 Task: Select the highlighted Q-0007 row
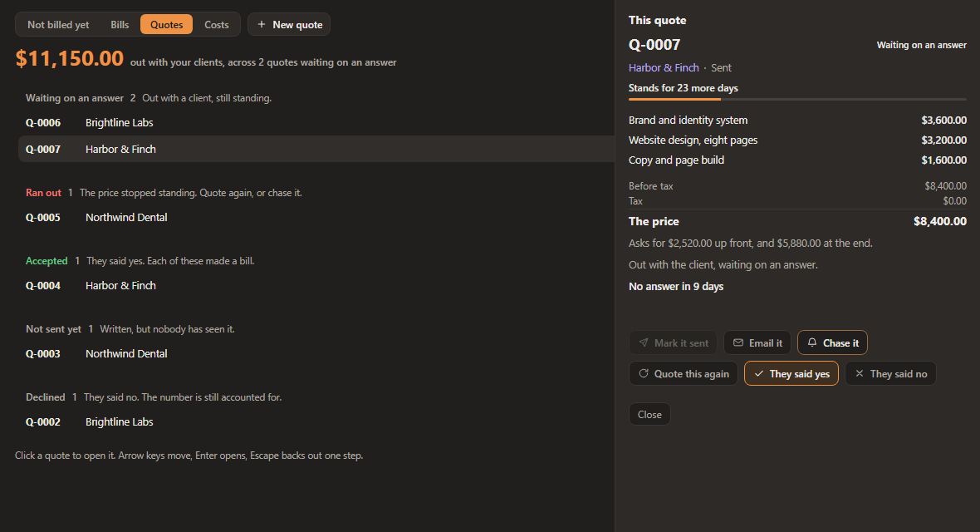(316, 149)
